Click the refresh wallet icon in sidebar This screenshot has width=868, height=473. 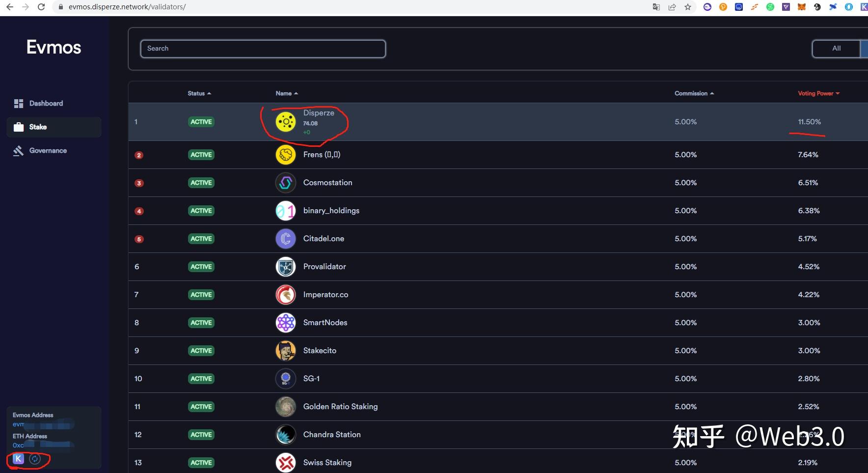pos(35,459)
